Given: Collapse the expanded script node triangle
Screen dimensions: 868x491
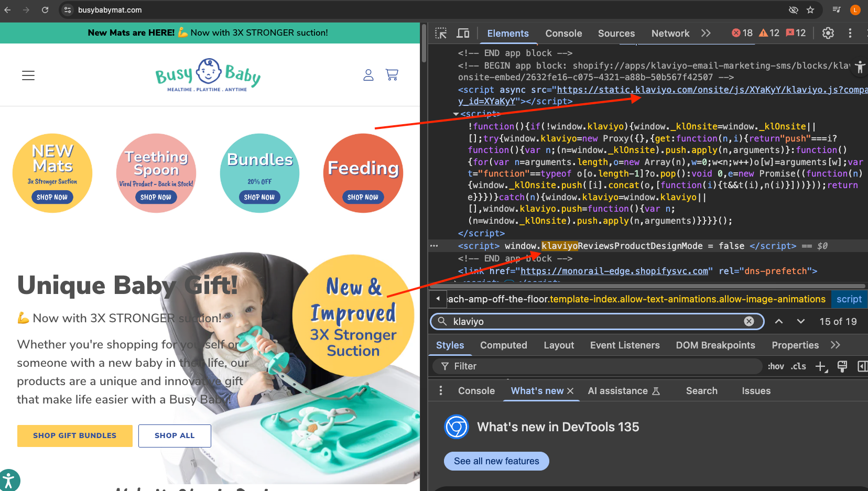Looking at the screenshot, I should pos(456,114).
